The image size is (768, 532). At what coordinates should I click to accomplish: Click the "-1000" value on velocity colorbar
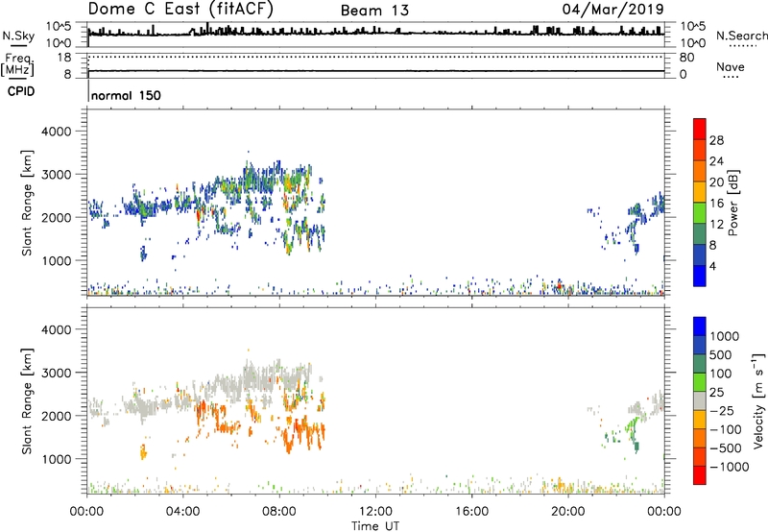[x=729, y=467]
